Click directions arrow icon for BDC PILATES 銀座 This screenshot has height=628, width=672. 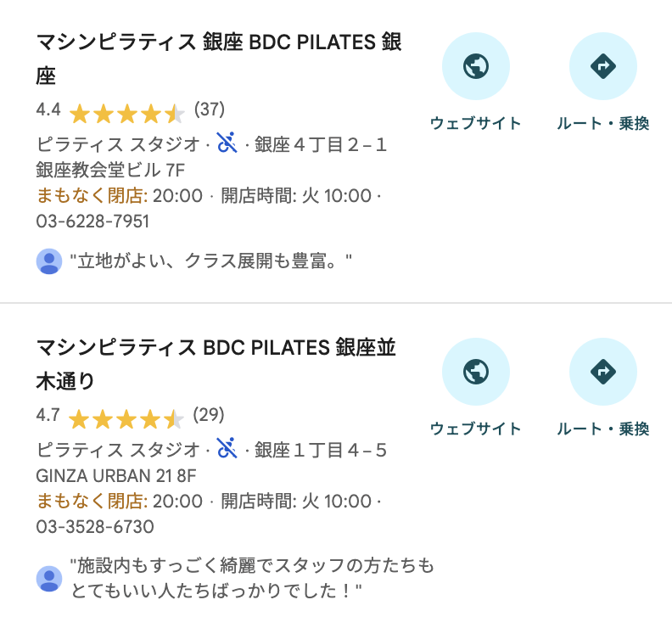tap(602, 66)
